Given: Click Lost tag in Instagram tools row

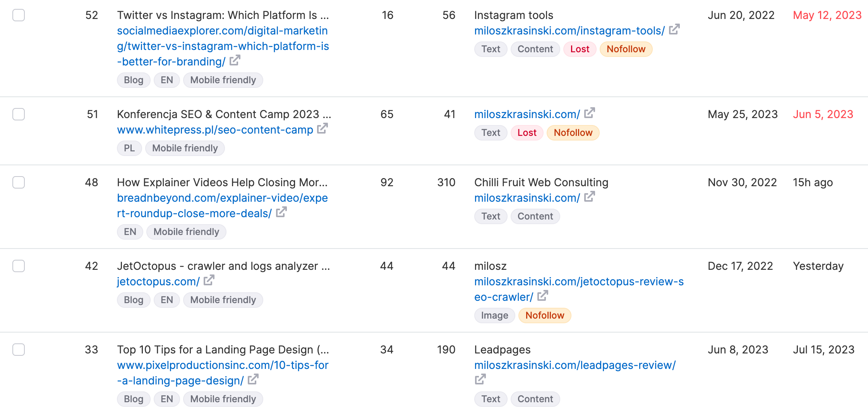Looking at the screenshot, I should [580, 49].
